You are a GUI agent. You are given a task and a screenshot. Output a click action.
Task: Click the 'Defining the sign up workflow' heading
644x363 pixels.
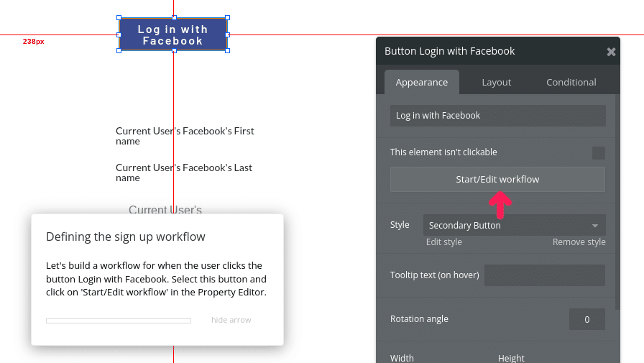(x=126, y=237)
